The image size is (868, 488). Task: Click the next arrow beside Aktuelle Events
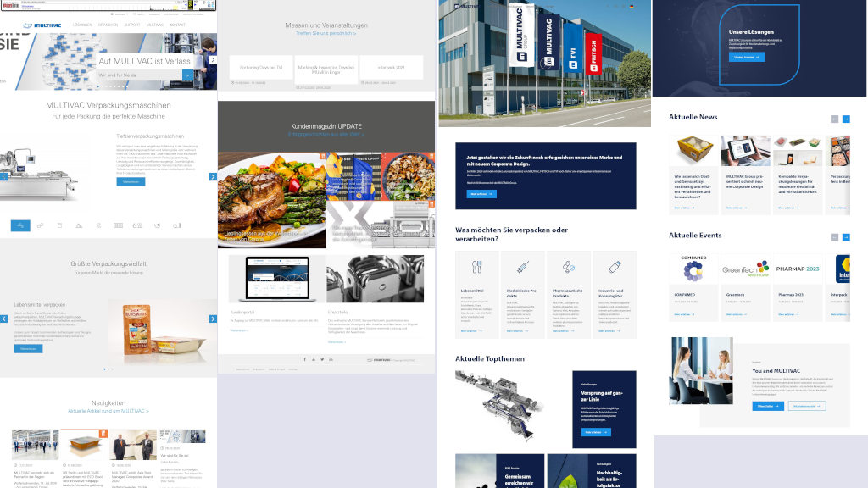[x=846, y=237]
